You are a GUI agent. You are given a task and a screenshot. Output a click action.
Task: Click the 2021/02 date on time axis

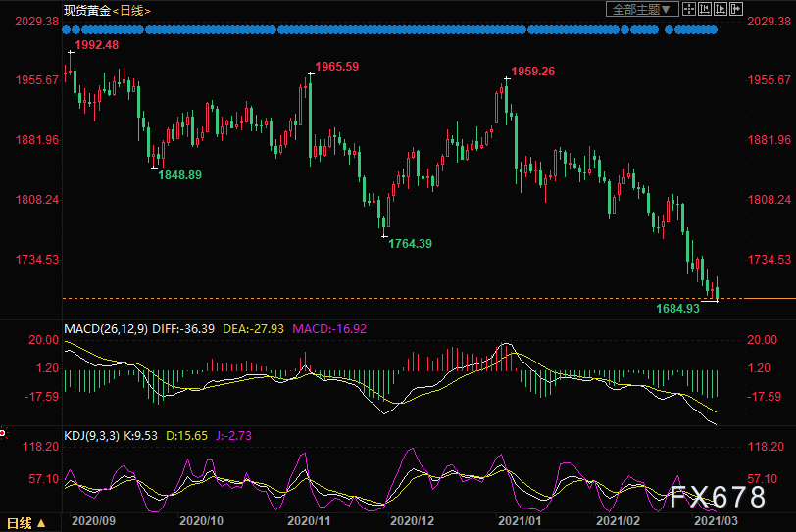tap(618, 521)
